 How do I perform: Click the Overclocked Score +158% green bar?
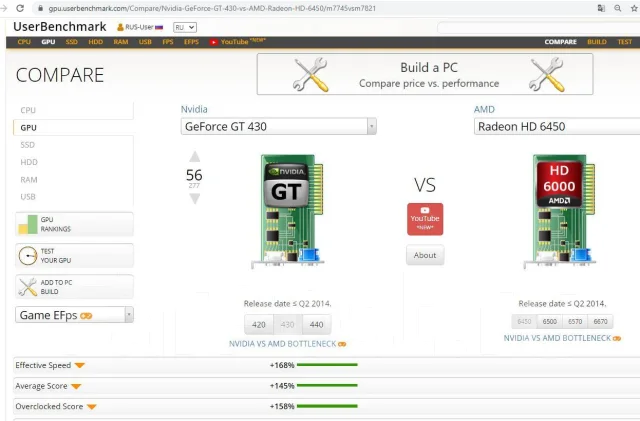[327, 406]
